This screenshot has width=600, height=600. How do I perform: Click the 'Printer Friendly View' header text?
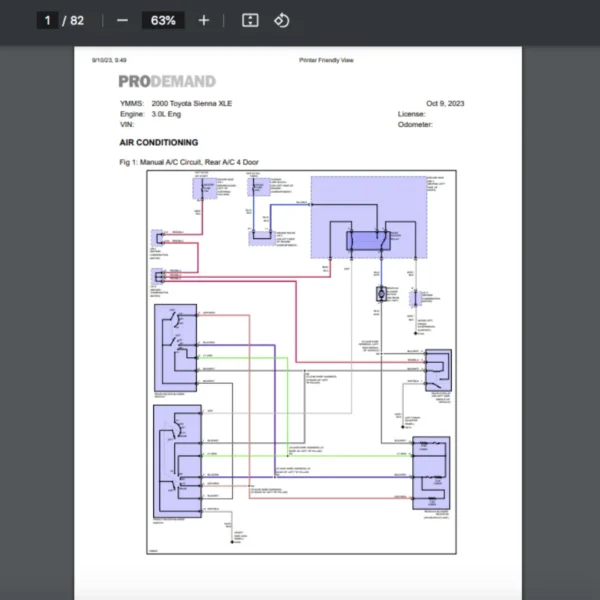tap(326, 60)
